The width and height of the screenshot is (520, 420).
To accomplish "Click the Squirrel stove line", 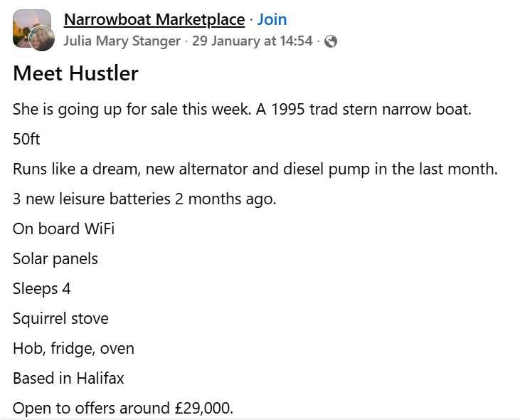I will coord(60,318).
